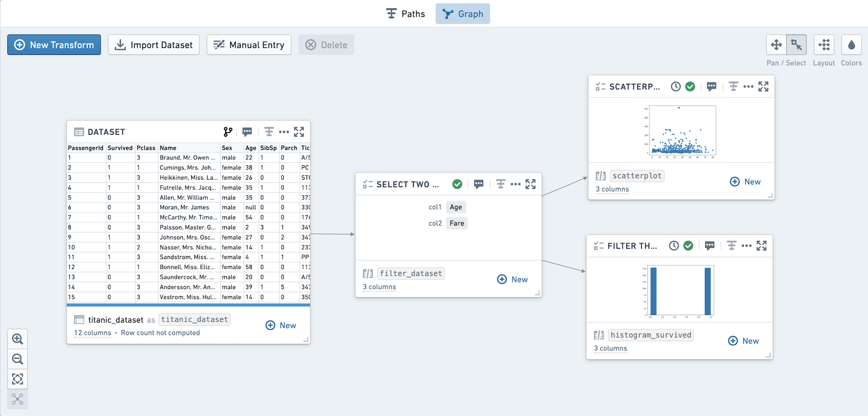Click the scatterplot chart thumbnail
Screen dimensions: 868x416
(680, 131)
